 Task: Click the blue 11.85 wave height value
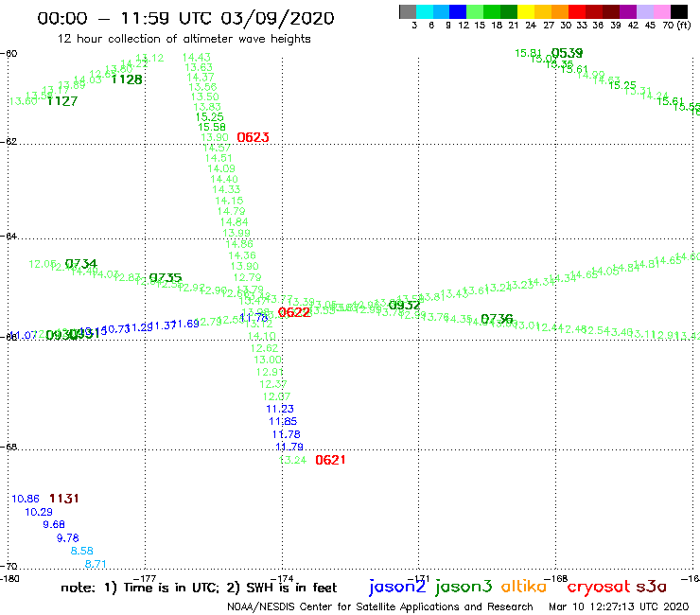point(283,422)
